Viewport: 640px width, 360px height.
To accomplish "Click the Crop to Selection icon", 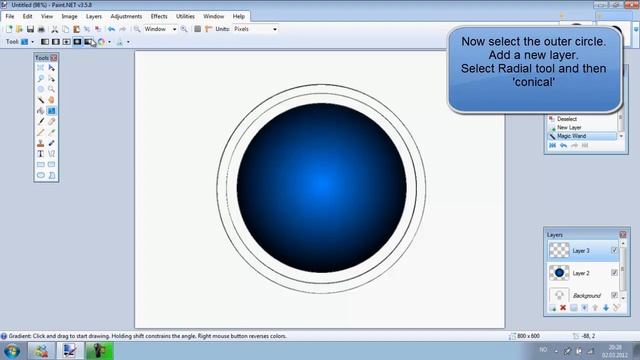I will (87, 29).
